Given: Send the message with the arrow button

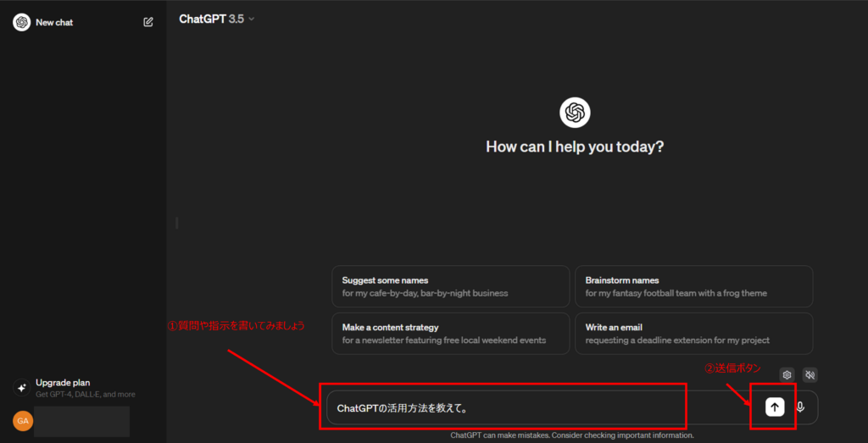Looking at the screenshot, I should click(x=775, y=407).
